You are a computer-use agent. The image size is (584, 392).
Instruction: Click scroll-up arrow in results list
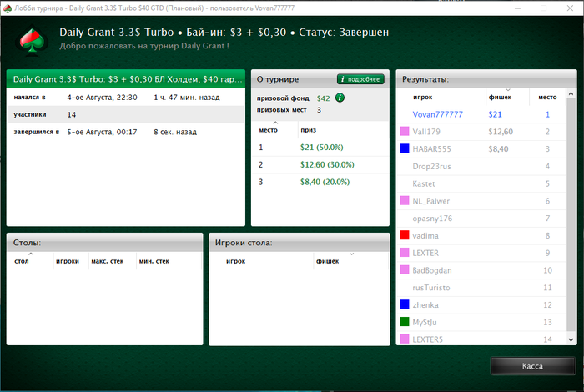click(x=571, y=93)
